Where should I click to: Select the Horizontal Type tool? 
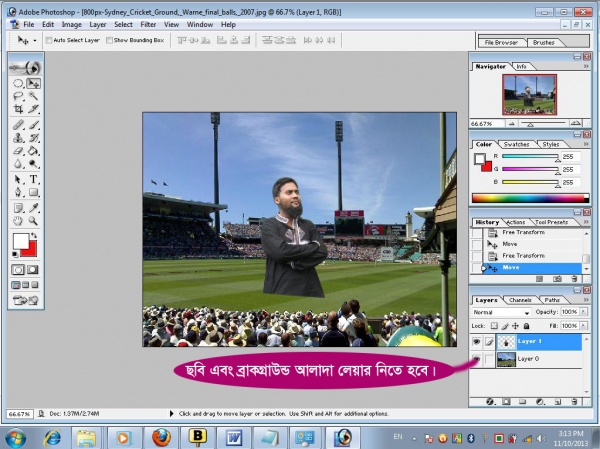(x=33, y=179)
